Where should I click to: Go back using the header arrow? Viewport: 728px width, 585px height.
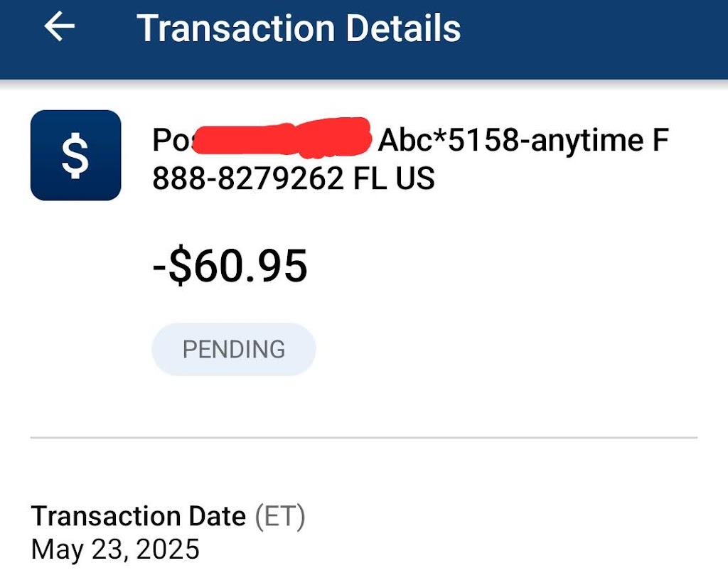click(x=60, y=27)
